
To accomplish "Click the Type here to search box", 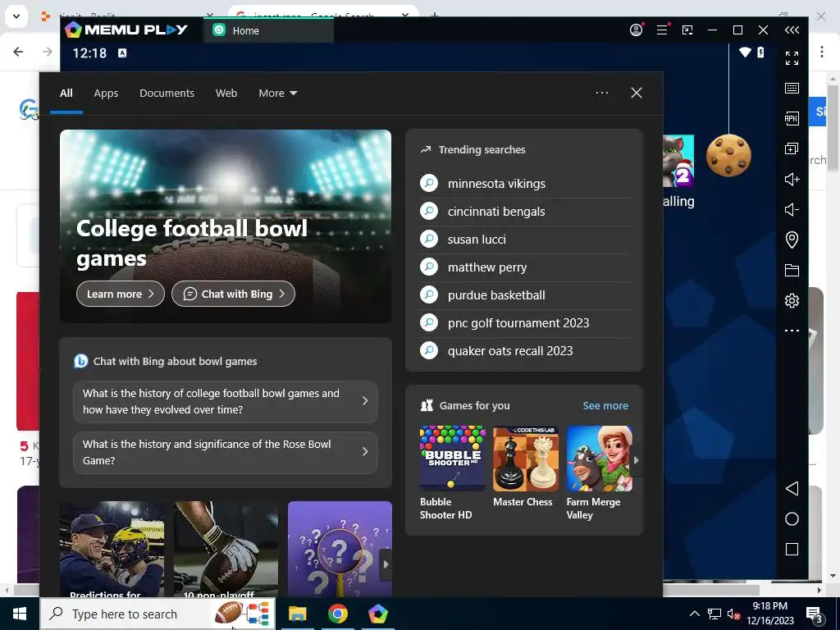I will coord(158,614).
